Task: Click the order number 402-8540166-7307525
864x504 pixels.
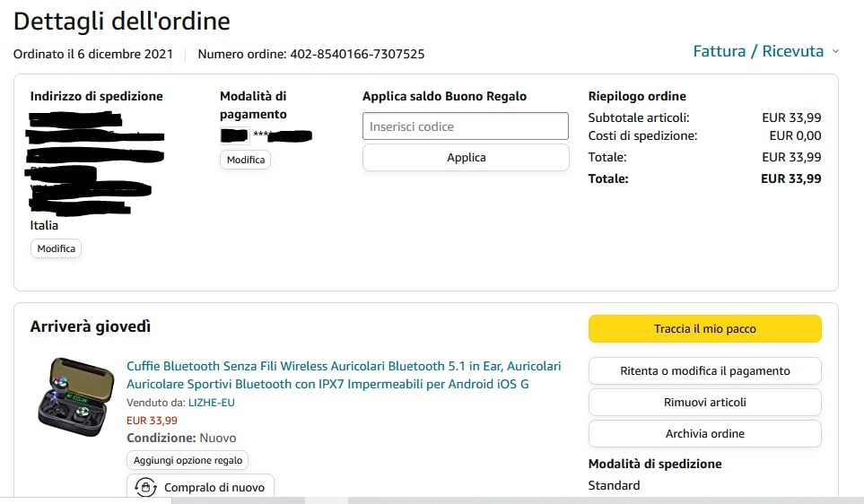Action: tap(356, 54)
